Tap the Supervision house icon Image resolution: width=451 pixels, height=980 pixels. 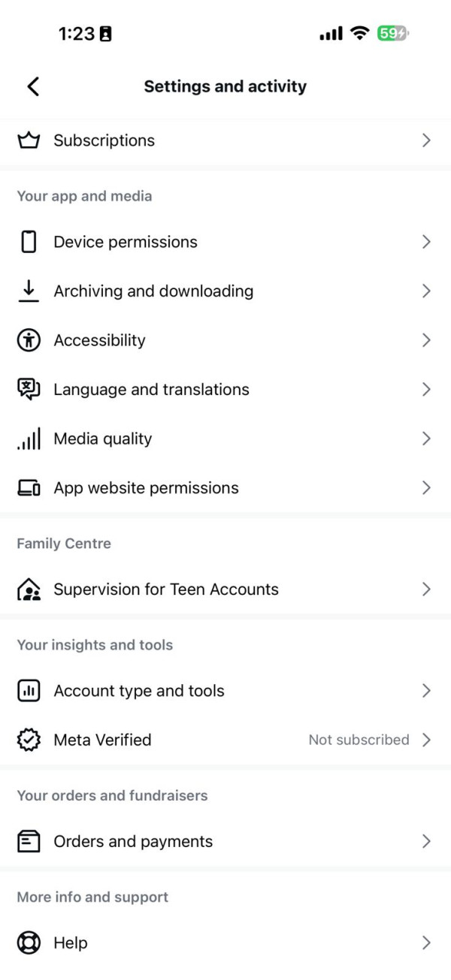pyautogui.click(x=29, y=590)
